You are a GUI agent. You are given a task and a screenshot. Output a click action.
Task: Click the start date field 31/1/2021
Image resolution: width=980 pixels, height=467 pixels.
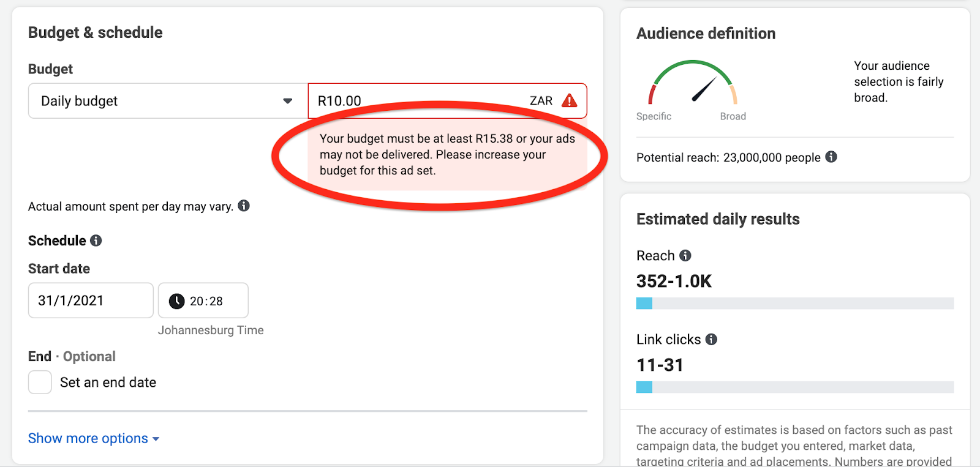click(90, 301)
